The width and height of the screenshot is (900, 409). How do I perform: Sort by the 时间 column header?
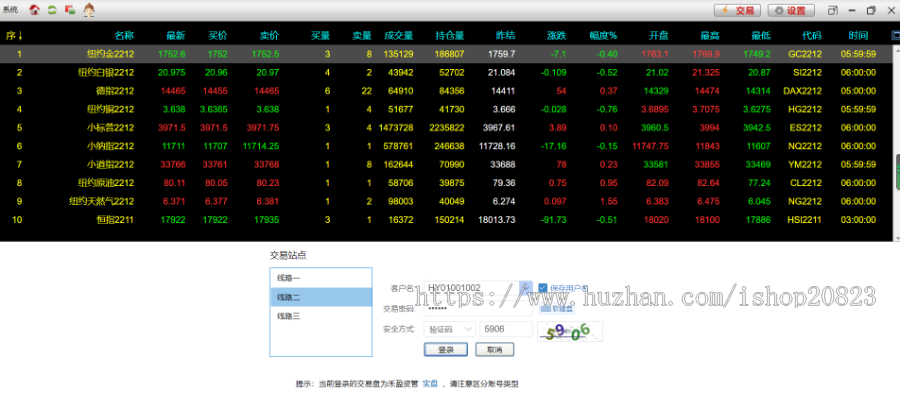pos(858,36)
